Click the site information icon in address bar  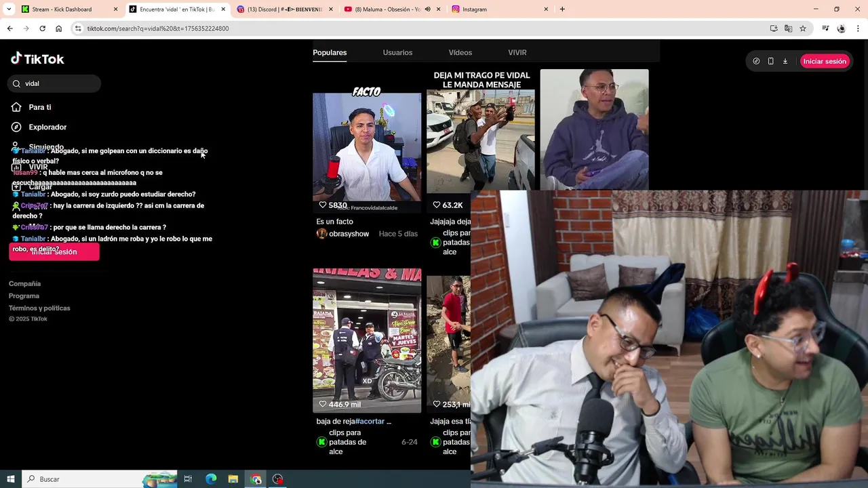pyautogui.click(x=78, y=28)
